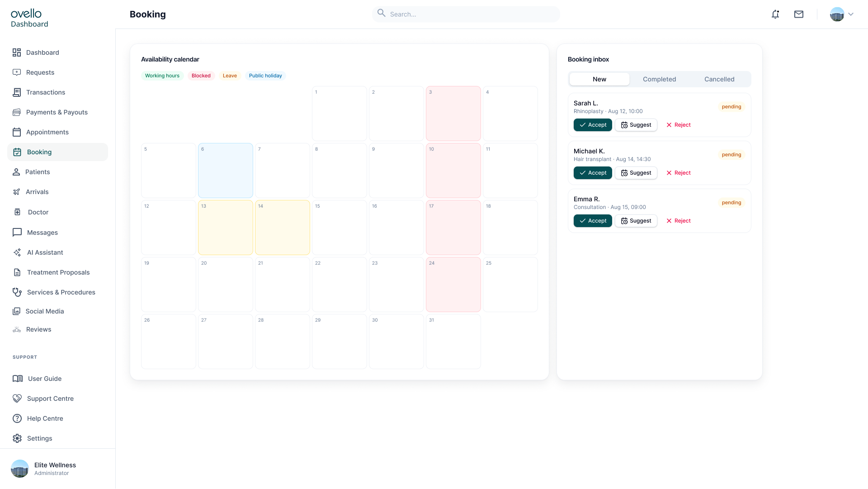The image size is (868, 489).
Task: Switch to the New inbox tab
Action: click(x=599, y=79)
